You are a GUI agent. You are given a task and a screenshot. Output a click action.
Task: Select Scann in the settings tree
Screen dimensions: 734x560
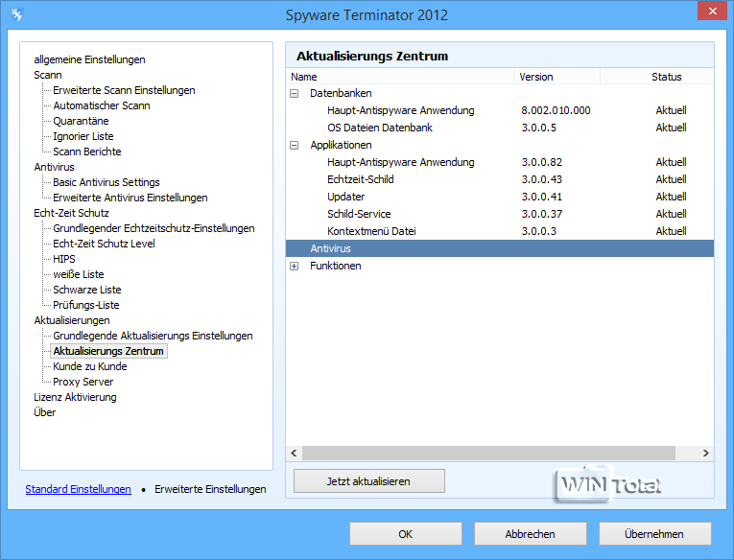tap(48, 75)
